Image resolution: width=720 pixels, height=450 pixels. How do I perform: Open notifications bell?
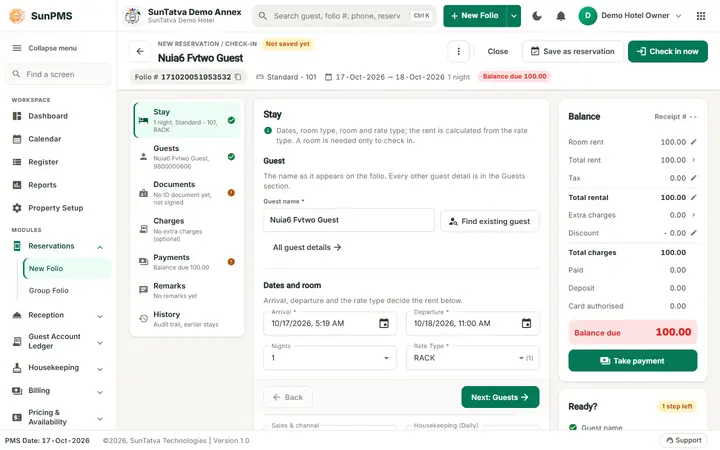pos(561,16)
